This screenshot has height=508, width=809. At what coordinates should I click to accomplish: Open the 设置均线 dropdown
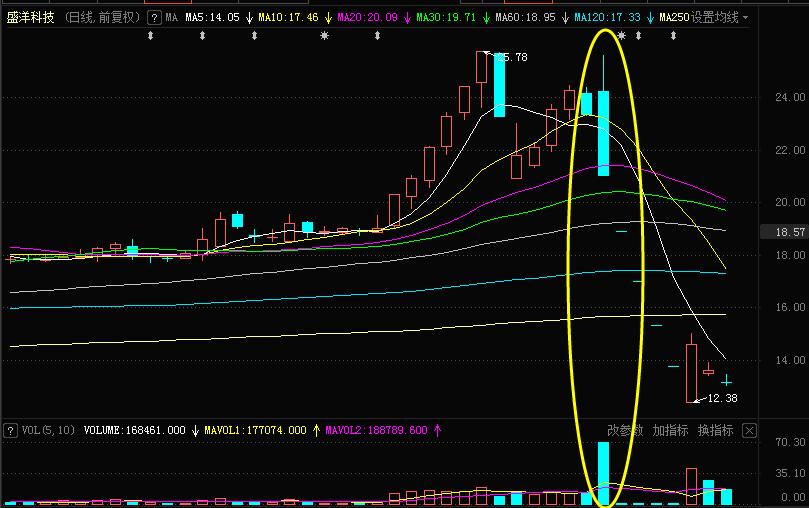pyautogui.click(x=719, y=18)
